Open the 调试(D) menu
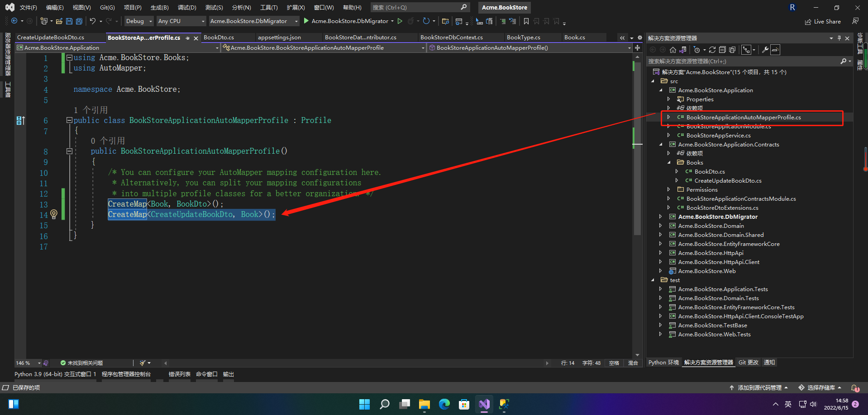868x415 pixels. (187, 8)
